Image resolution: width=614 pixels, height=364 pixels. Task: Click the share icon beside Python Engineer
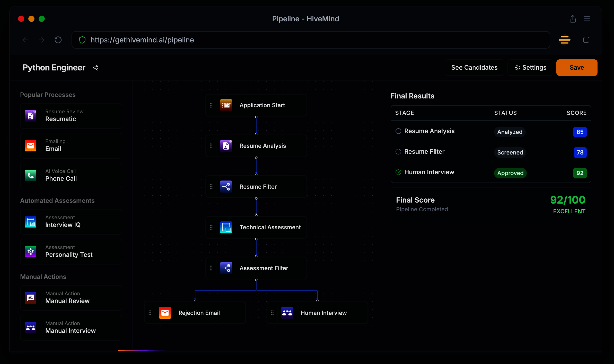tap(96, 68)
